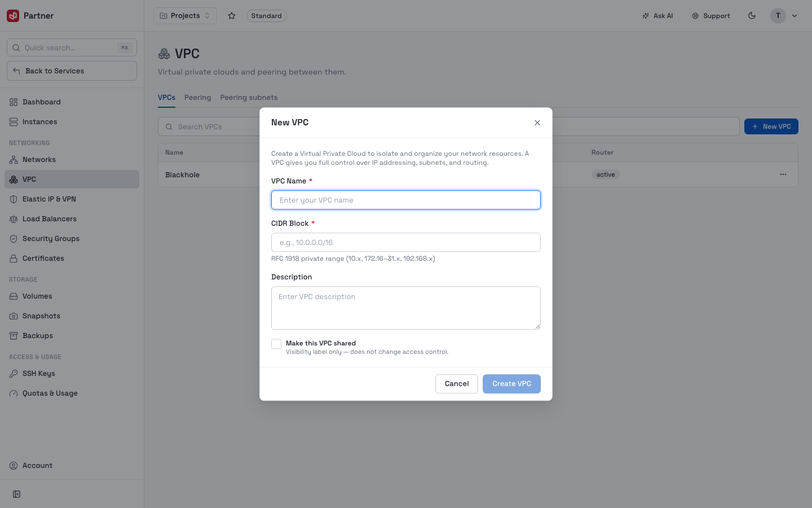Screen dimensions: 812x508
Task: Click the Description textarea
Action: pyautogui.click(x=406, y=308)
